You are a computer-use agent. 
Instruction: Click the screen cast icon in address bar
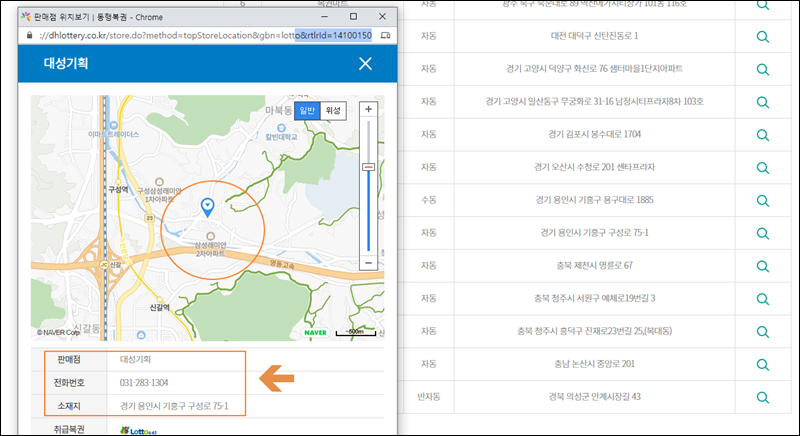click(x=386, y=35)
